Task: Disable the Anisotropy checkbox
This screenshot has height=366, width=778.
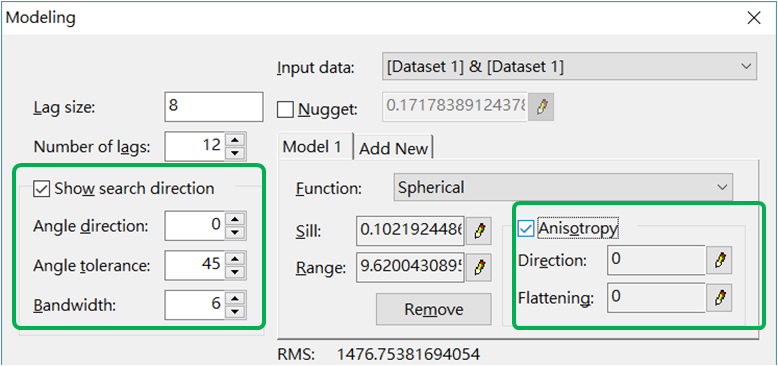Action: (526, 229)
